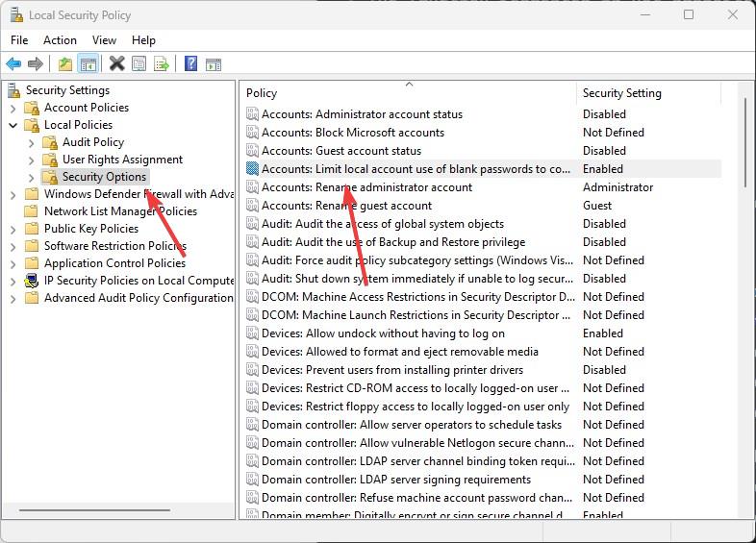Click the Audit Policy folder icon
This screenshot has width=756, height=543.
pyautogui.click(x=50, y=142)
